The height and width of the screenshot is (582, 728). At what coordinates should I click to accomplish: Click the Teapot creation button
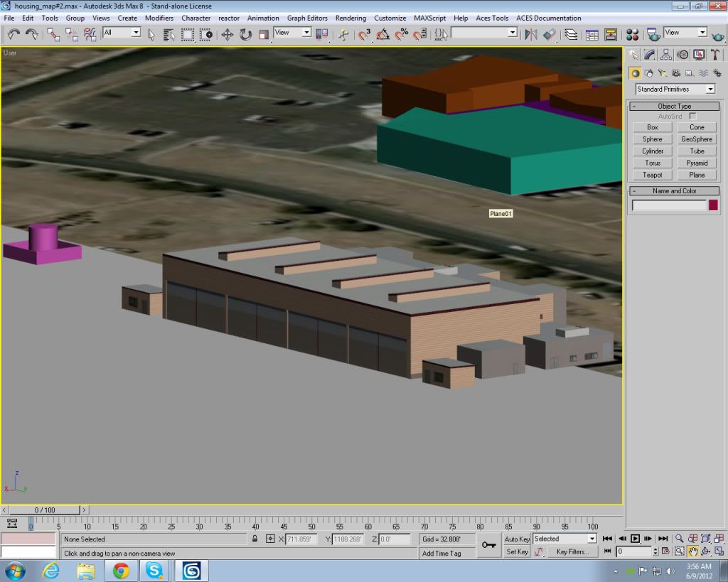[x=652, y=175]
